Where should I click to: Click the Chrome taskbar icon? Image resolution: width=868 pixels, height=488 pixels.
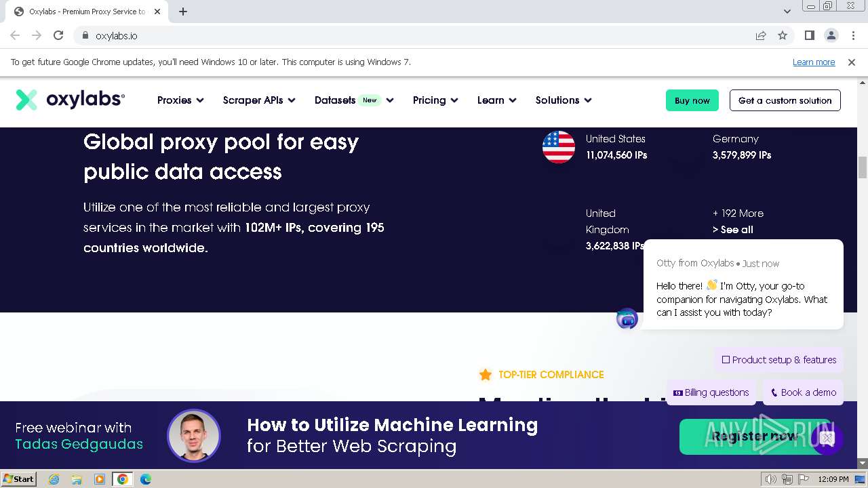pyautogui.click(x=123, y=479)
